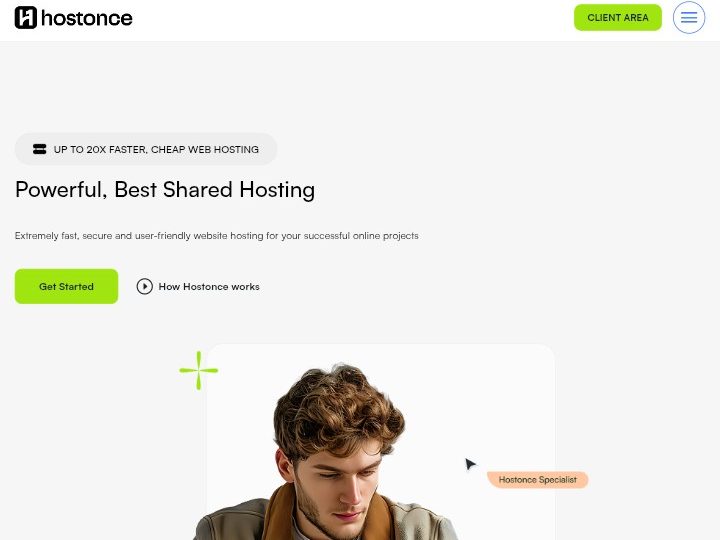The image size is (720, 540).
Task: Open the hamburger navigation menu
Action: pos(689,18)
